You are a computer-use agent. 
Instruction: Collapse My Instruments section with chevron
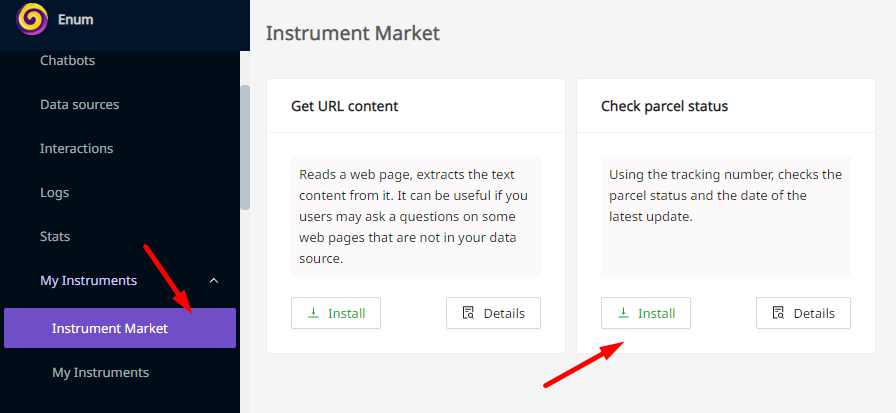(214, 280)
